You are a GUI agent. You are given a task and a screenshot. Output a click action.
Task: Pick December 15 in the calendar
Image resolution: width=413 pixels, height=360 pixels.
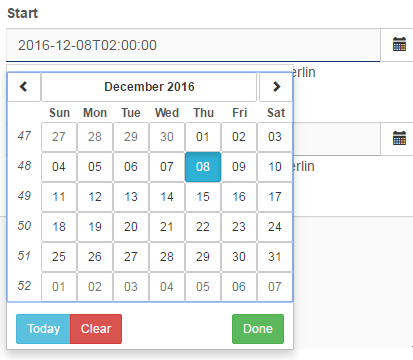coord(203,197)
